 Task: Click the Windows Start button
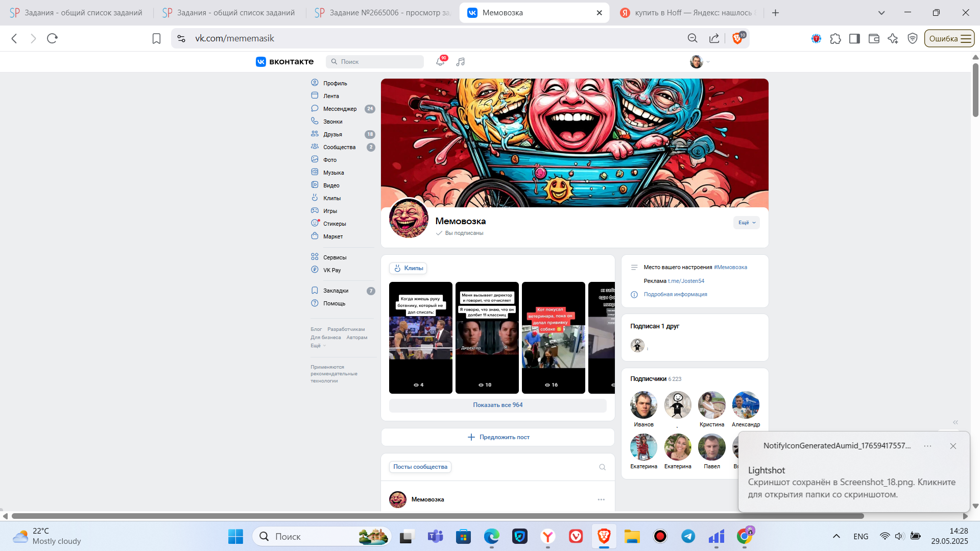235,536
